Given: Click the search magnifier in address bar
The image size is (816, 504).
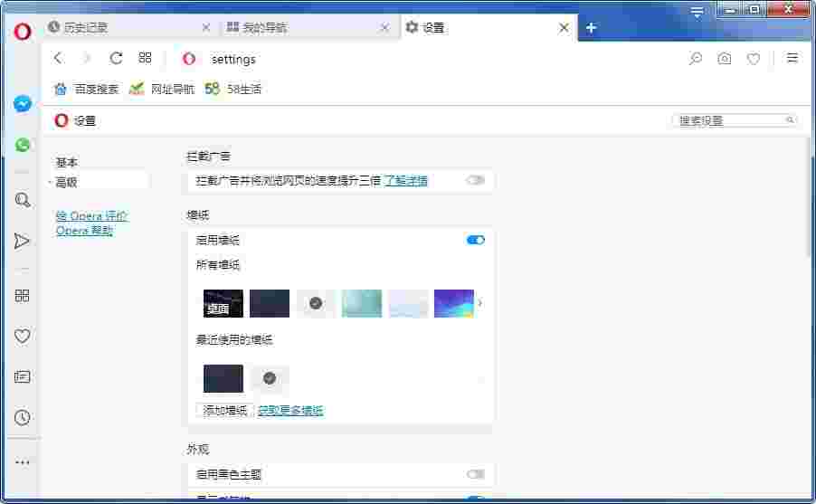Looking at the screenshot, I should [x=696, y=58].
